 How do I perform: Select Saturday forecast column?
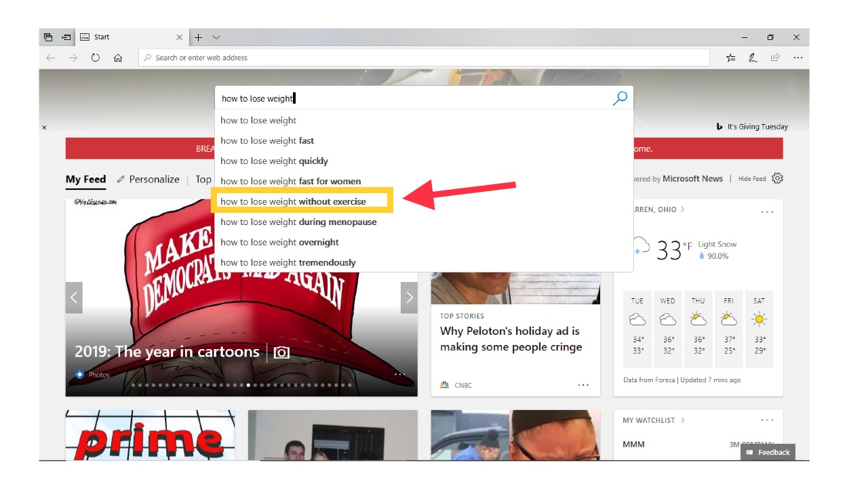coord(759,329)
